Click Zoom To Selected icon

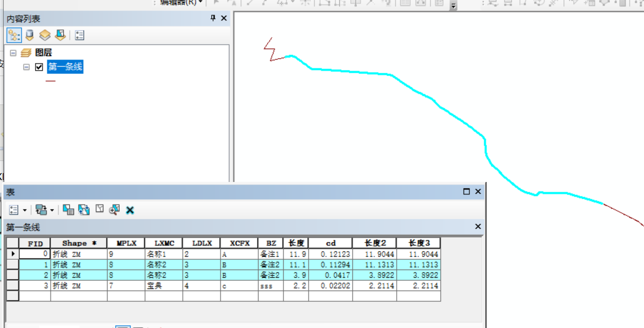[x=114, y=210]
